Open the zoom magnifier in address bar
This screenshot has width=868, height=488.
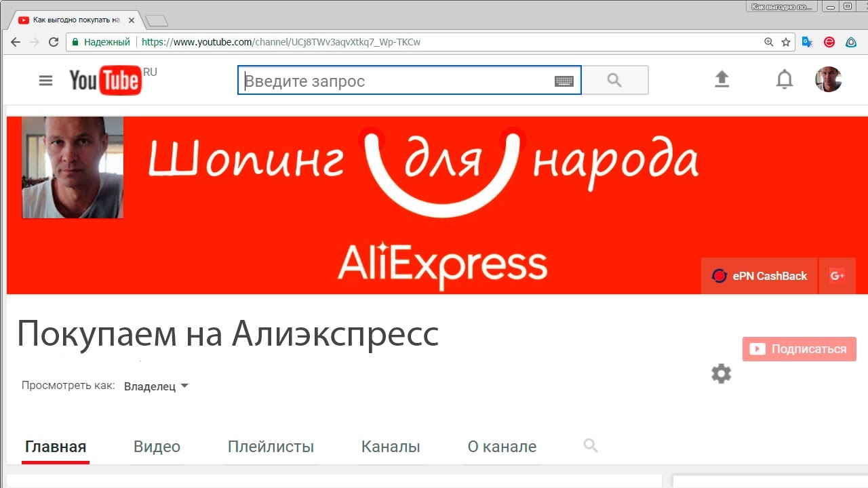[x=768, y=42]
